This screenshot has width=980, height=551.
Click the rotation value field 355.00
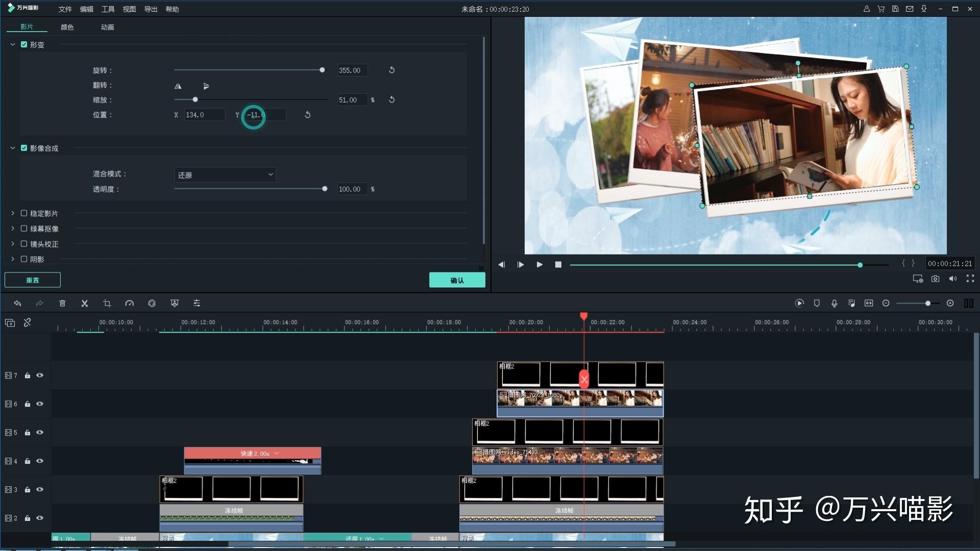pyautogui.click(x=352, y=70)
